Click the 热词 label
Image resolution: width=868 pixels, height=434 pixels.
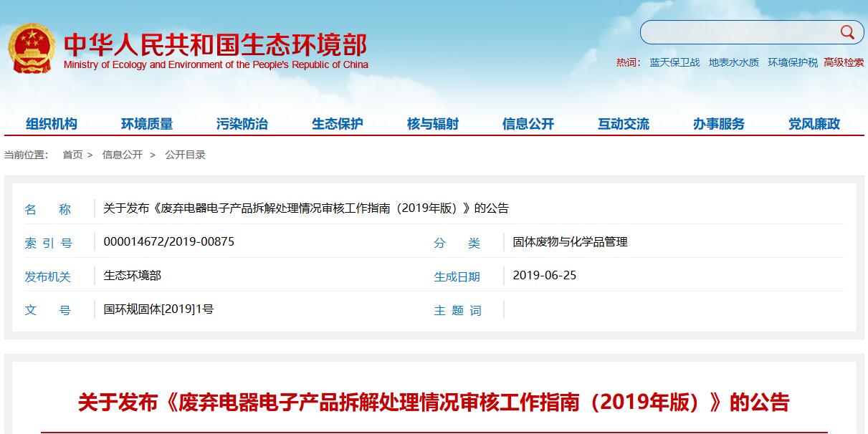point(628,62)
